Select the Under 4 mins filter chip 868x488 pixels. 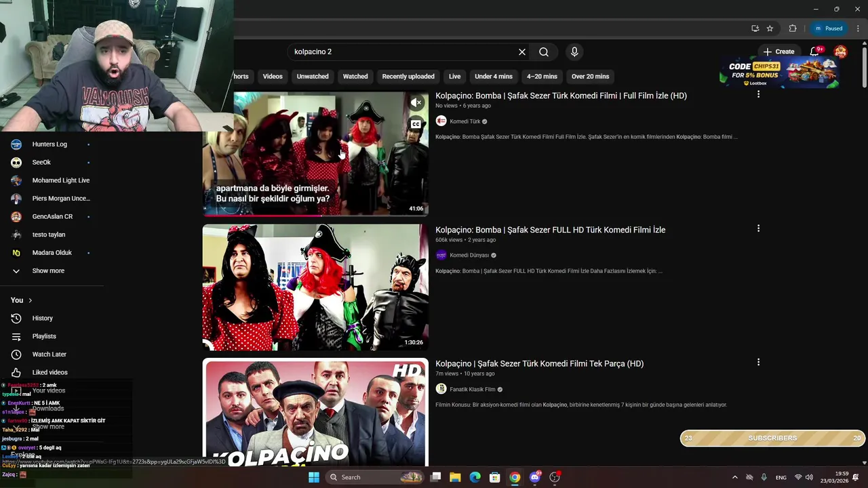[494, 77]
